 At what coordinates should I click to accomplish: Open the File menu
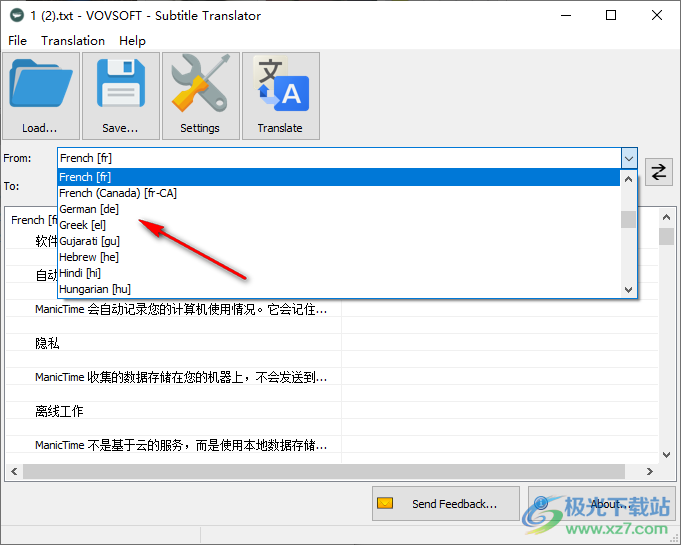click(x=17, y=41)
